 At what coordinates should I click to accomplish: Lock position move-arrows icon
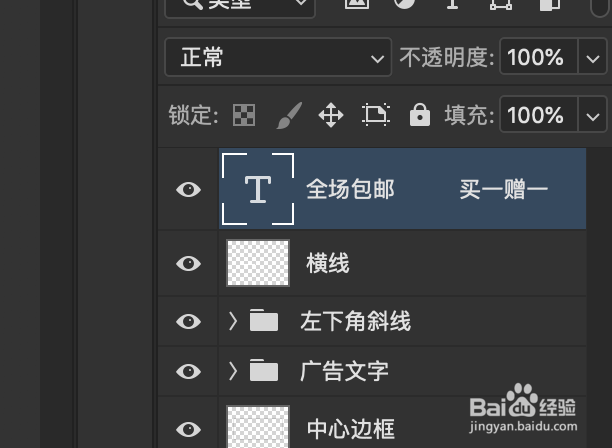coord(331,115)
